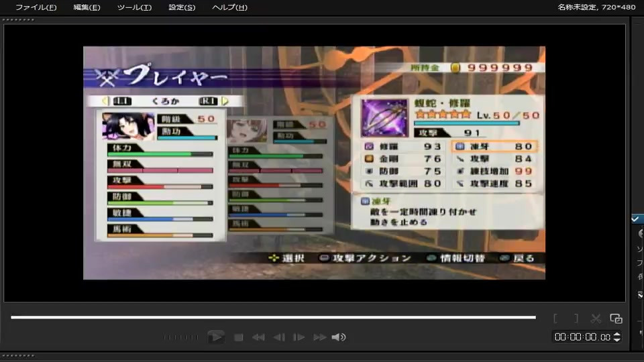Set the mark-in left bracket
This screenshot has height=362, width=644.
coord(555,318)
